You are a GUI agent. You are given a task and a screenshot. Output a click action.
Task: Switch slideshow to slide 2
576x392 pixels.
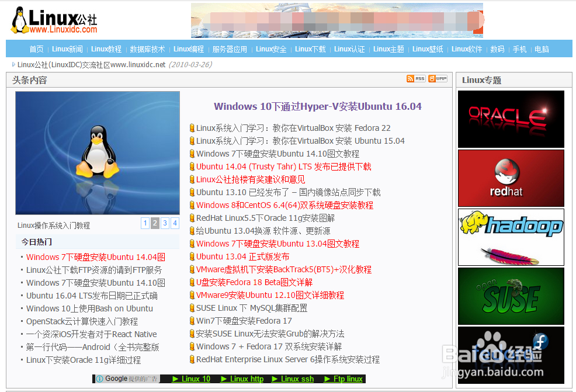click(155, 223)
